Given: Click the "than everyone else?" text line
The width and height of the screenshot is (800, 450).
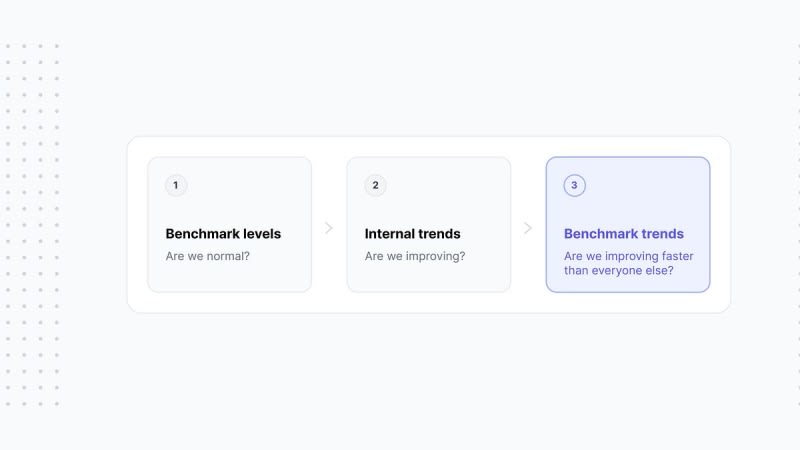Looking at the screenshot, I should coord(618,270).
